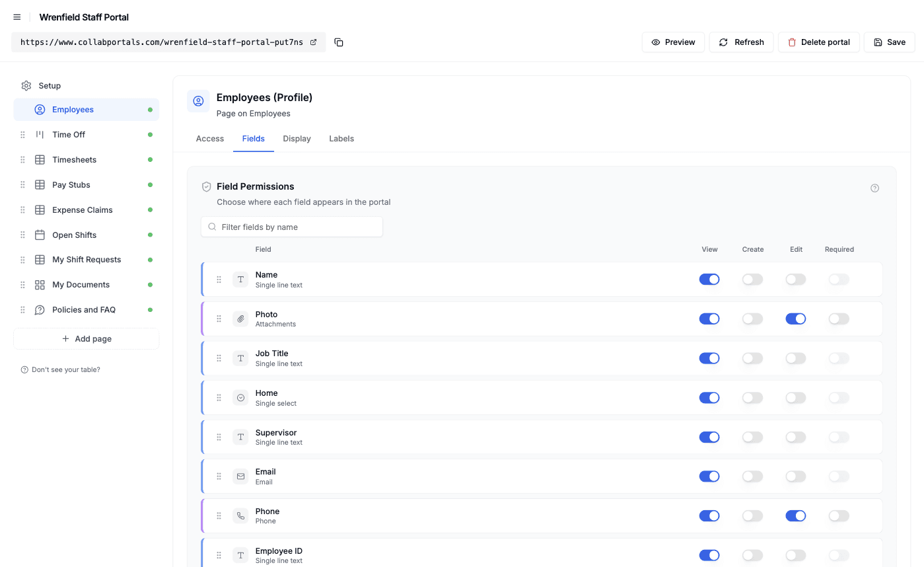Disable Edit permission for Photo field
Screen dimensions: 924x567
click(796, 319)
